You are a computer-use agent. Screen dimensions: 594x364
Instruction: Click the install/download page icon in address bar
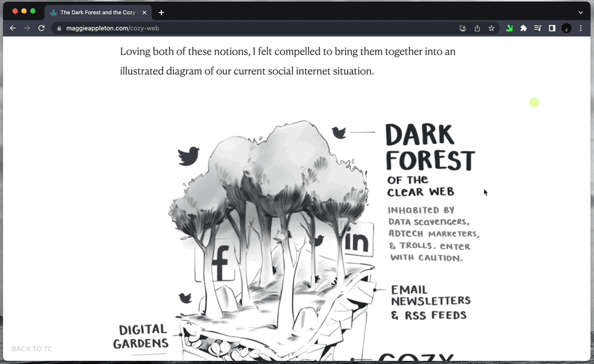point(462,28)
